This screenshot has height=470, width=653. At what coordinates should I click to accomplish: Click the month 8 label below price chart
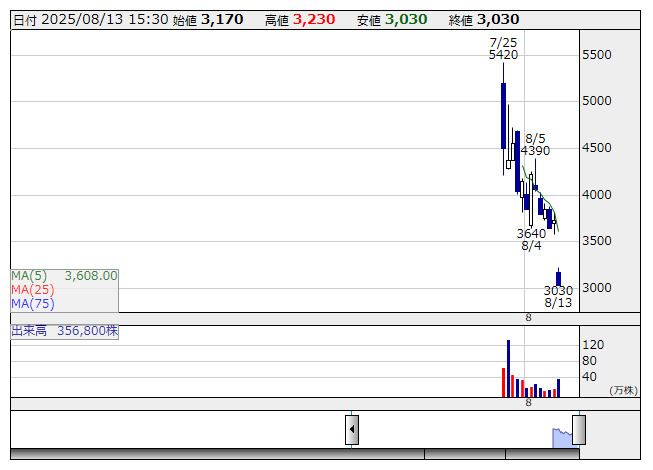(x=528, y=318)
